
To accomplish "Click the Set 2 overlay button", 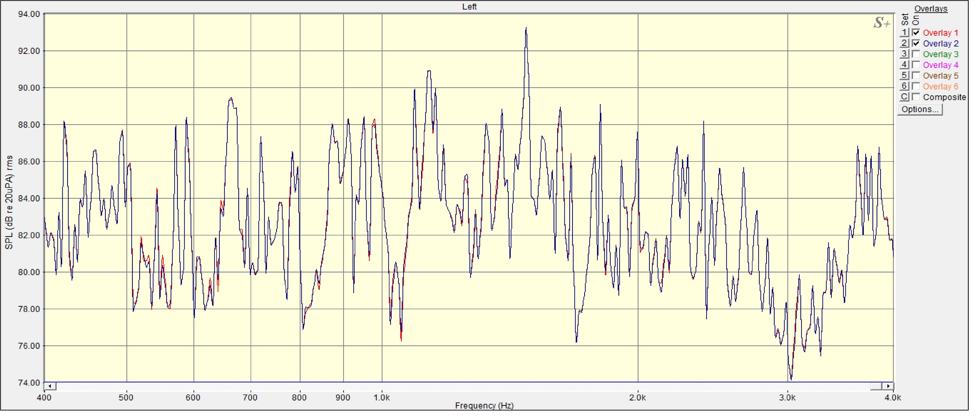I will pyautogui.click(x=904, y=43).
